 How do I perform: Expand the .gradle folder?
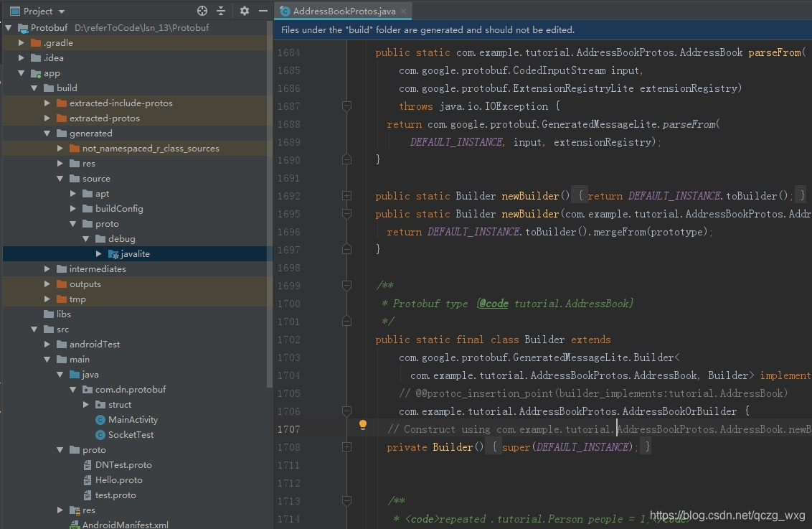click(22, 42)
